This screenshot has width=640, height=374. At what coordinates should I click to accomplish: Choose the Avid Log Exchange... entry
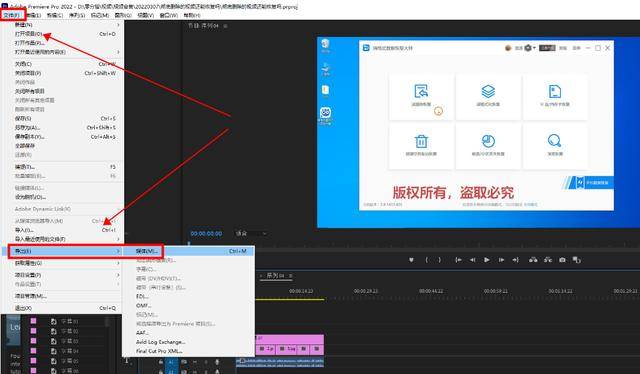160,342
